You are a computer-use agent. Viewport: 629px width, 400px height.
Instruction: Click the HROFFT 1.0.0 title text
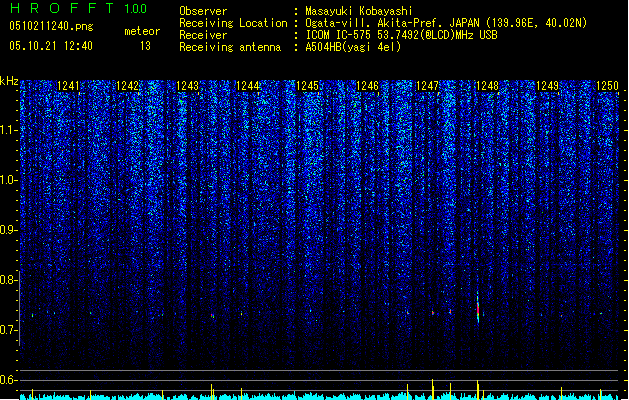(79, 8)
